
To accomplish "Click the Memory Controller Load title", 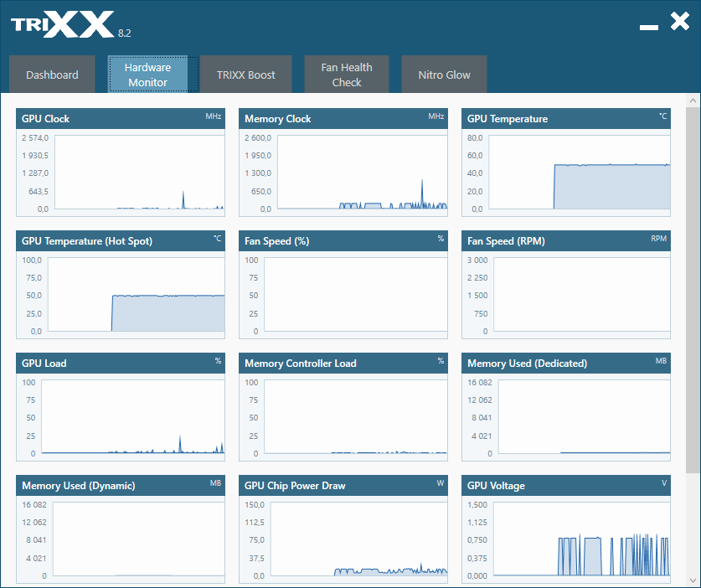I will [301, 363].
